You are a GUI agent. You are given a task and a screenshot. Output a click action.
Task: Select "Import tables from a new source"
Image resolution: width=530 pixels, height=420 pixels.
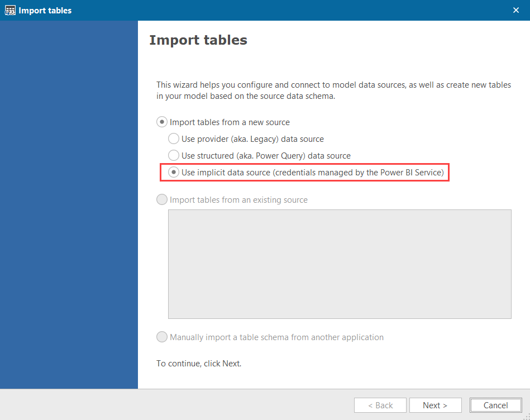162,122
